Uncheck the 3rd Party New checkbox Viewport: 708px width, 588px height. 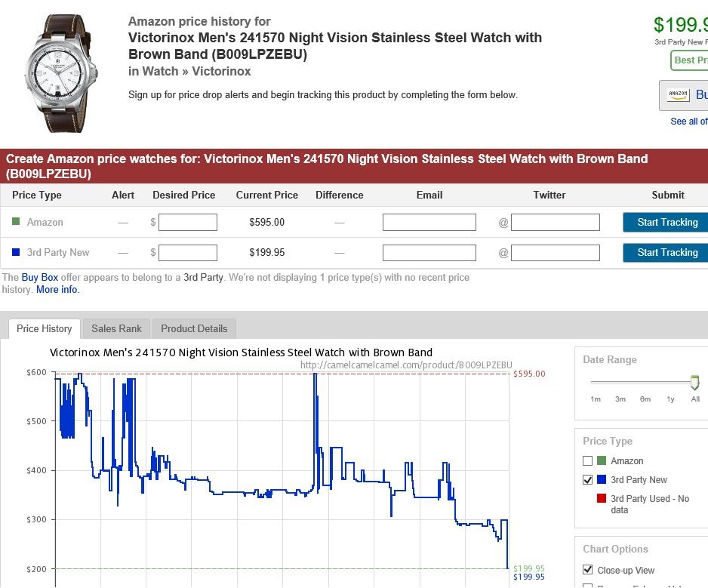tap(587, 479)
